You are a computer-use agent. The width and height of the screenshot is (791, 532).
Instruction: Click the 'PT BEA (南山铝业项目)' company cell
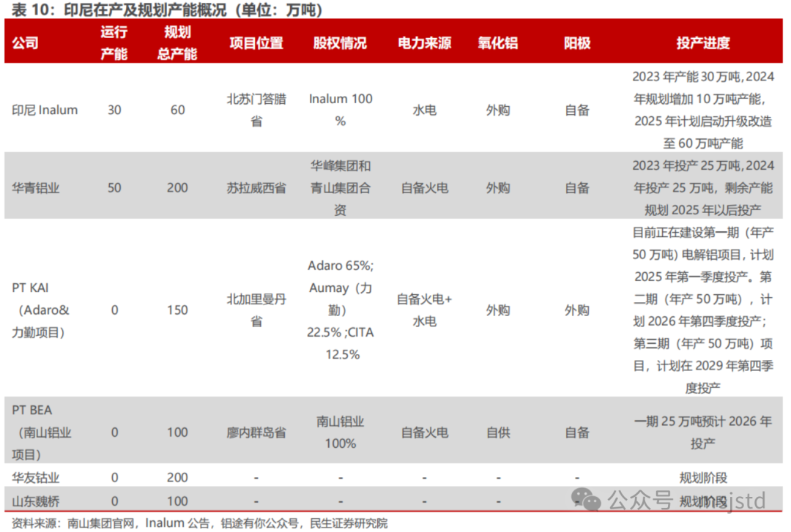[x=42, y=432]
